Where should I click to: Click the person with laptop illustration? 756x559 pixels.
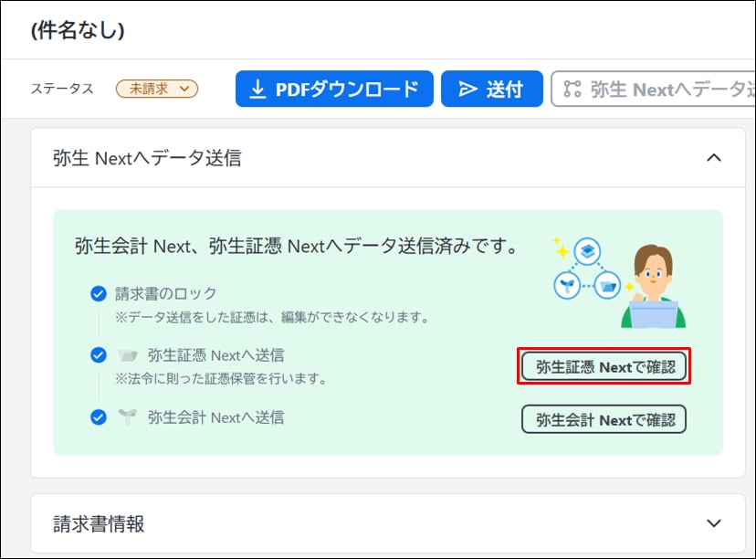click(653, 287)
